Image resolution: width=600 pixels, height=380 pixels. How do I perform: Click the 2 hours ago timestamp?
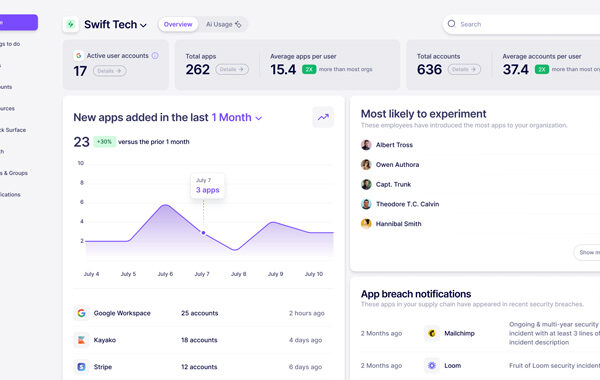[307, 313]
